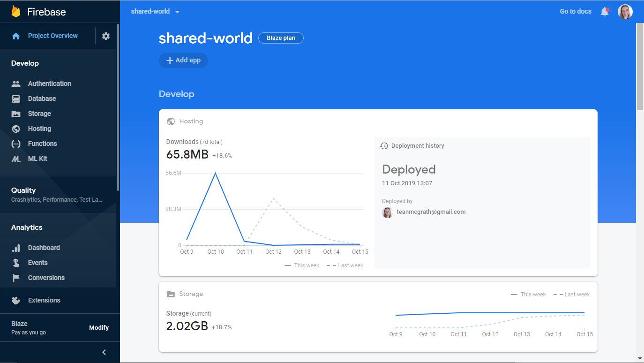The width and height of the screenshot is (644, 363).
Task: Click the 65.8MB downloads value
Action: click(187, 154)
